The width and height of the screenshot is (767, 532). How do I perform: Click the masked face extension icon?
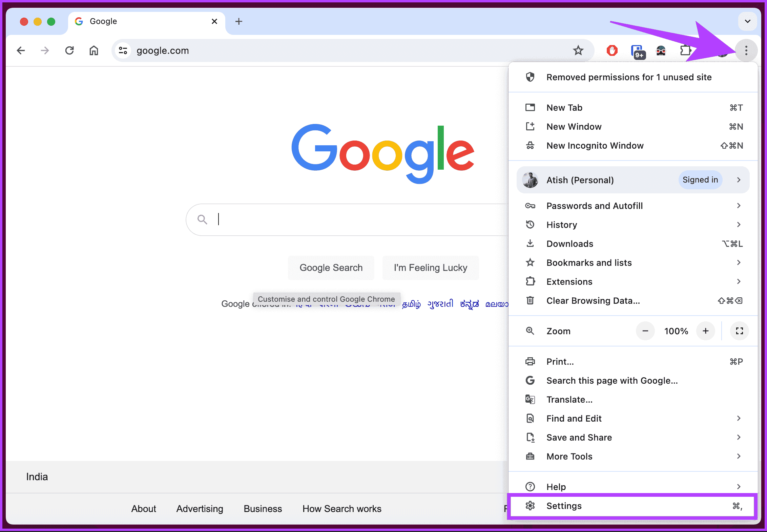(x=661, y=51)
